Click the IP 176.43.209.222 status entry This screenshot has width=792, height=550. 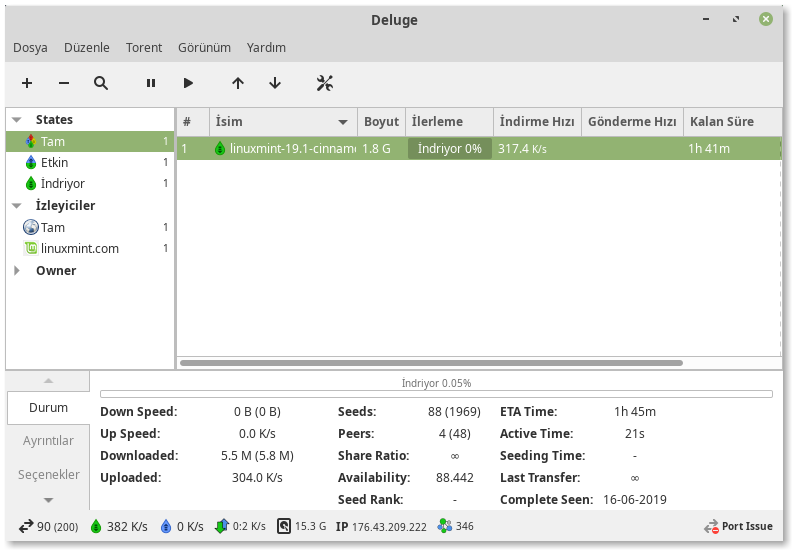pos(381,527)
